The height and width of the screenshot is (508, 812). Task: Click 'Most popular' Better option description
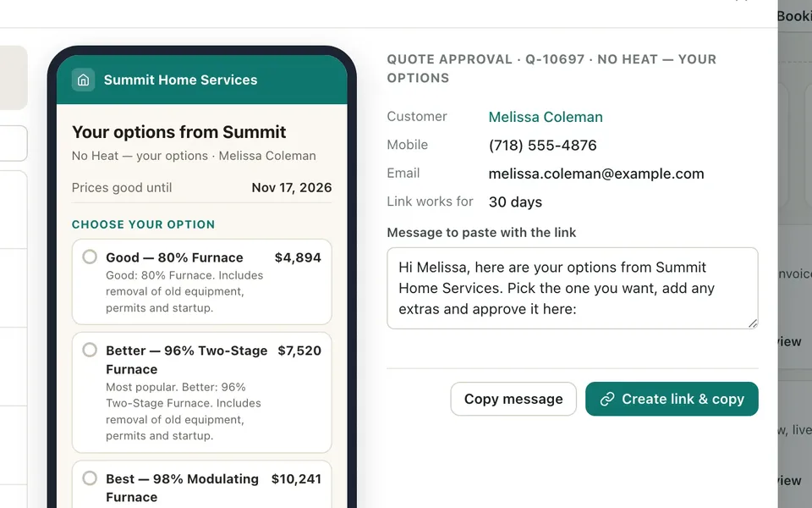click(184, 411)
